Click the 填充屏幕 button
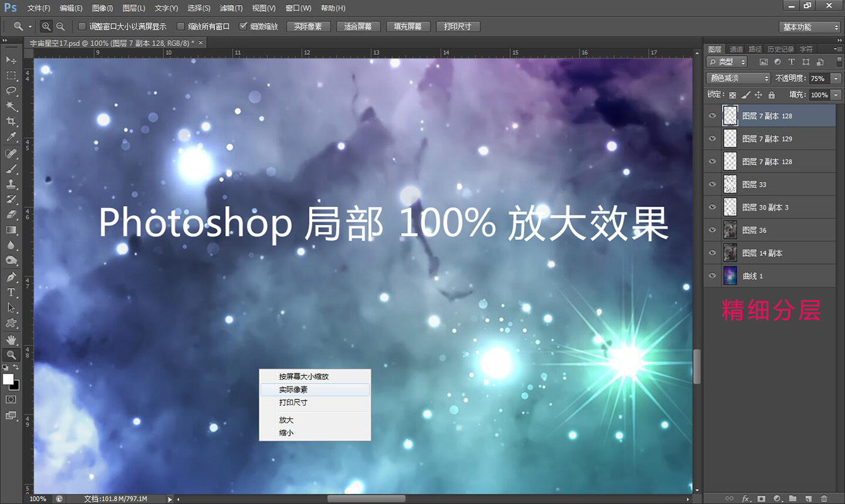This screenshot has width=845, height=504. click(x=408, y=26)
